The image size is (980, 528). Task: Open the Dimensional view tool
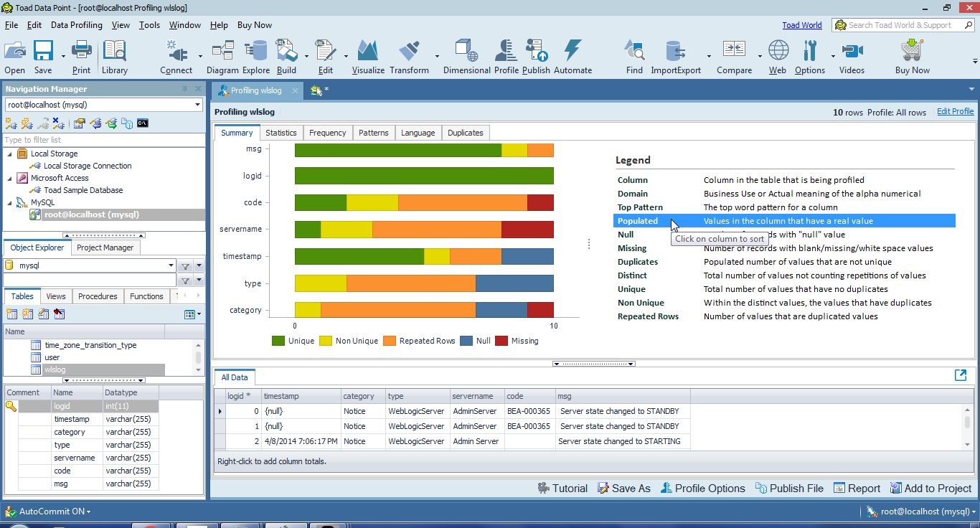point(466,57)
